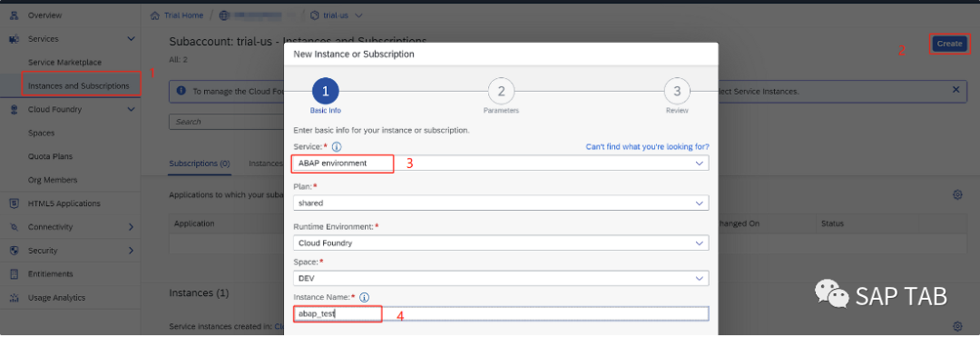Click the Entitlements sidebar icon

[x=14, y=273]
